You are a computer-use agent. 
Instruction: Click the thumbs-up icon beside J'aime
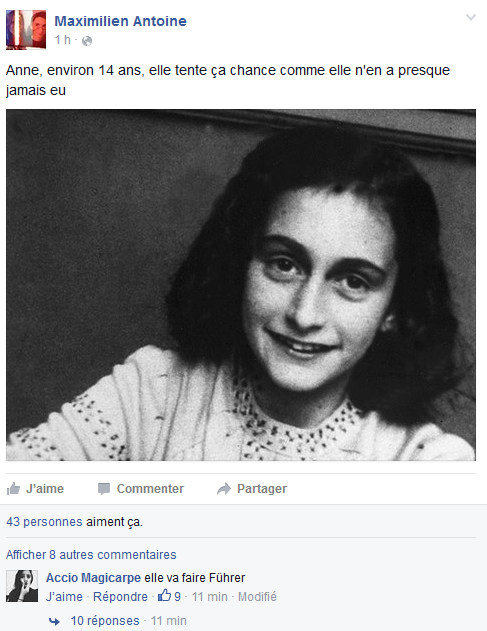pos(13,488)
